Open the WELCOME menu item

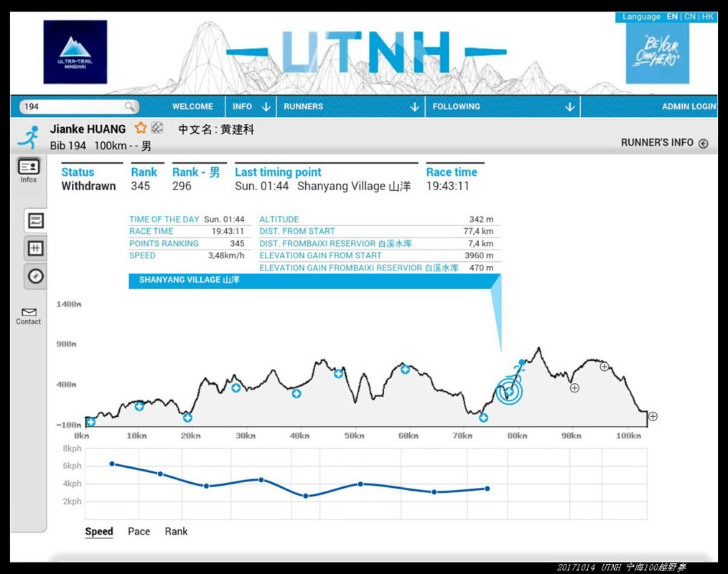coord(192,106)
